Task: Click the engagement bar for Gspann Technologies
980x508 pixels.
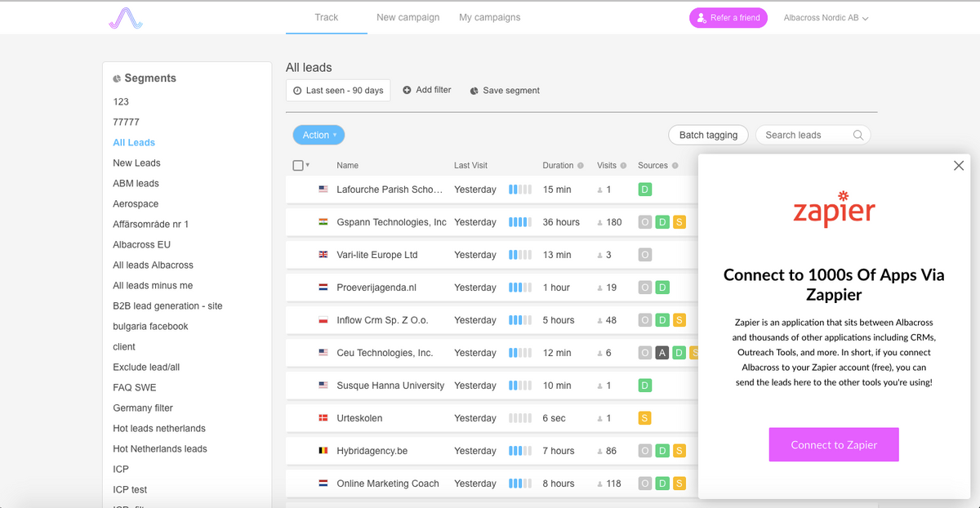Action: click(x=520, y=222)
